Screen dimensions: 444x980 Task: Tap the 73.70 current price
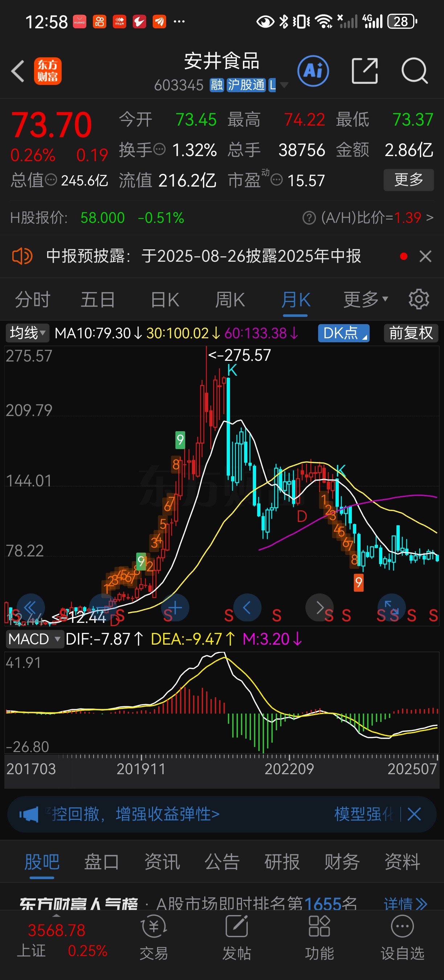click(x=52, y=125)
